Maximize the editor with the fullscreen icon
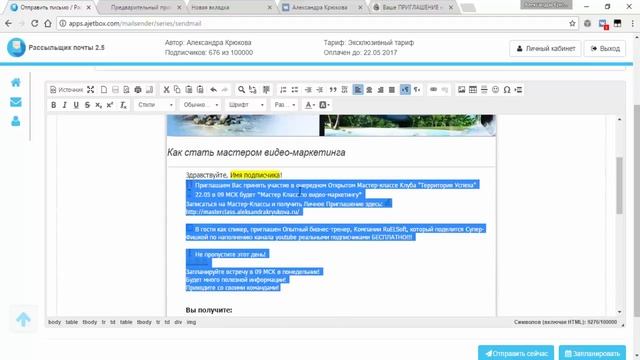This screenshot has height=360, width=640. tap(91, 90)
